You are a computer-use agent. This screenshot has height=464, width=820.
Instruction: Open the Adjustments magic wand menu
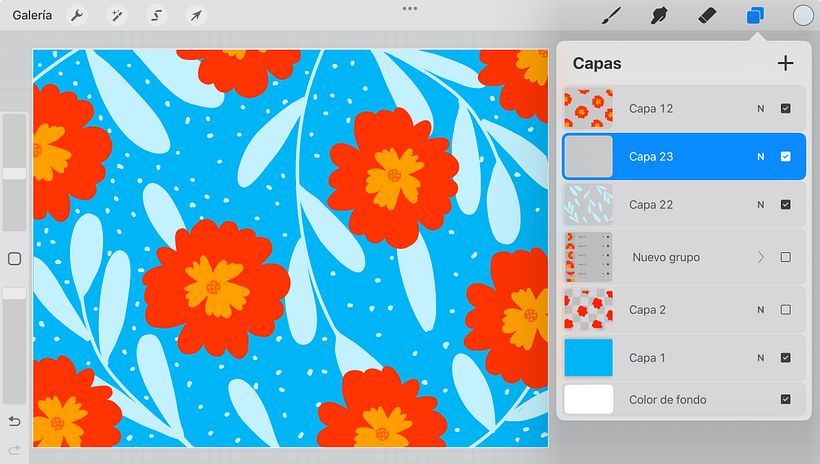point(116,15)
